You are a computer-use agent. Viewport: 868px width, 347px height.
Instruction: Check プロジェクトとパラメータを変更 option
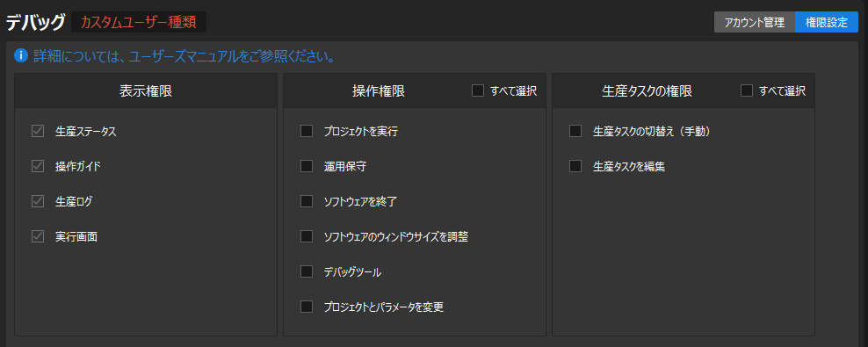(307, 307)
